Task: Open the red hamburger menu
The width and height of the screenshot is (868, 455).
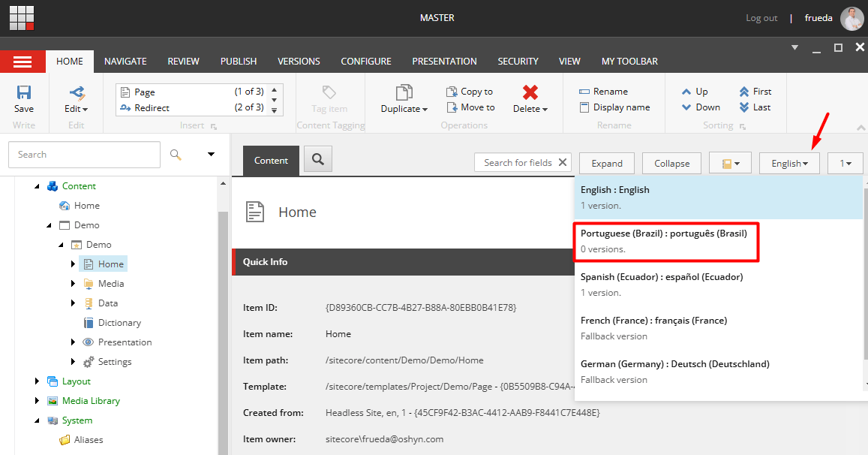Action: coord(23,62)
